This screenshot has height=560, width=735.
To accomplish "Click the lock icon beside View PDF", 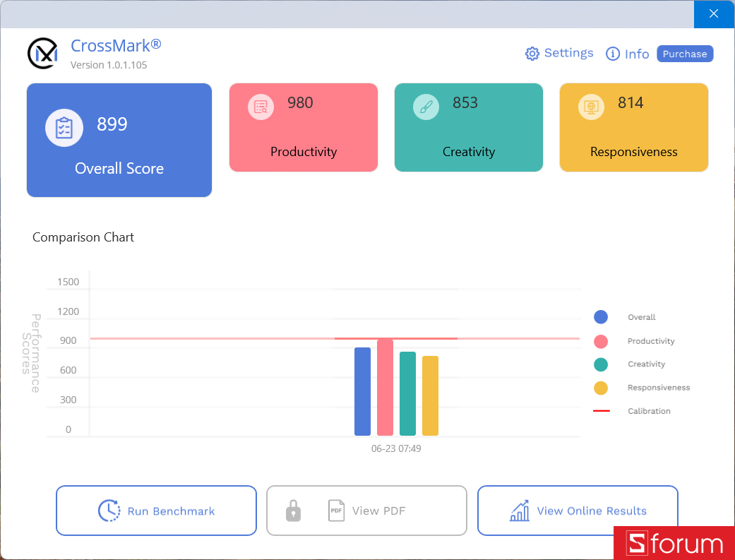I will click(x=294, y=511).
